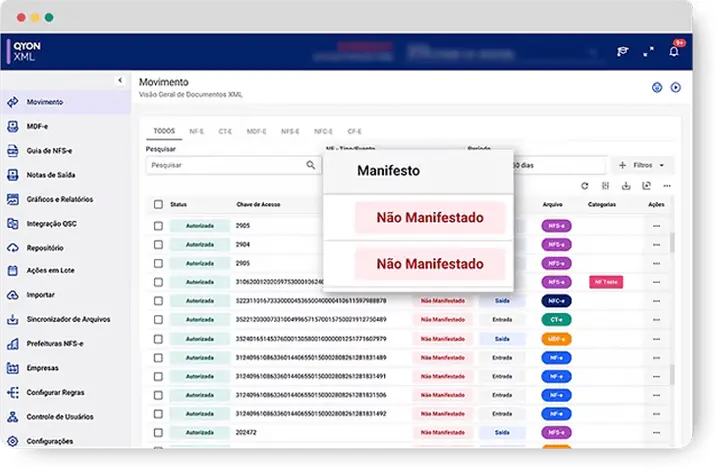Click the download icon above the table
The height and width of the screenshot is (474, 716).
[626, 186]
